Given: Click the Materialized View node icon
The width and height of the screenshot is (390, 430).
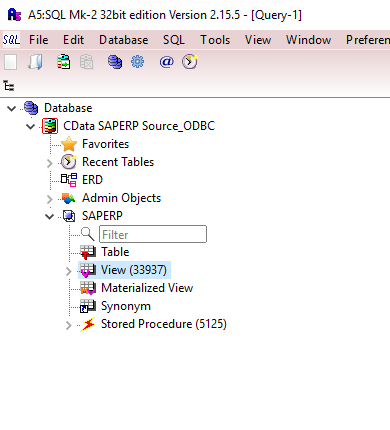Looking at the screenshot, I should (88, 288).
